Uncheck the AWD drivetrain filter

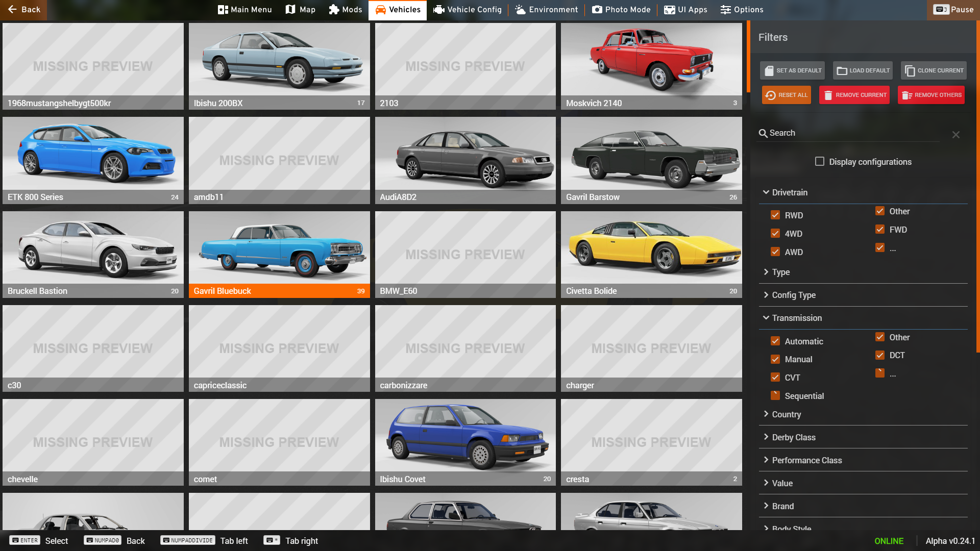(775, 252)
